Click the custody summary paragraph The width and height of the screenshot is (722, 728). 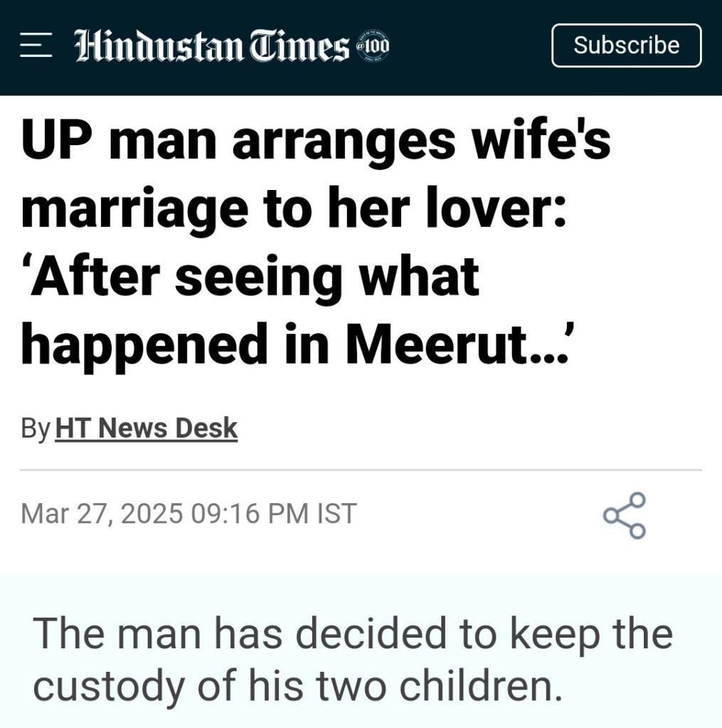coord(352,659)
